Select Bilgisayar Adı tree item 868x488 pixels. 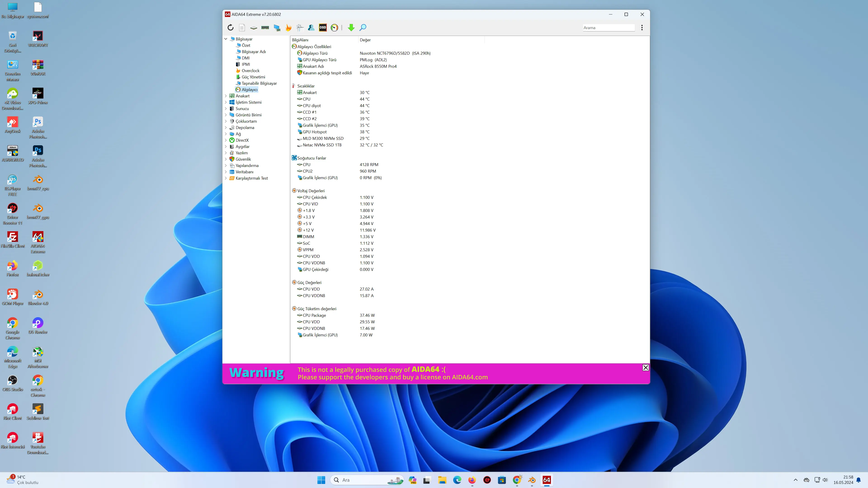tap(253, 52)
